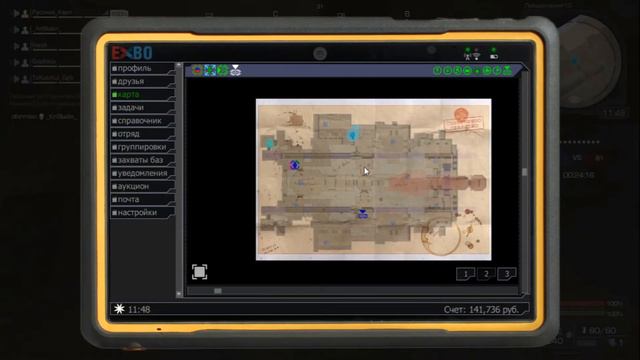Open the справочник reference section
Image resolution: width=640 pixels, height=360 pixels.
tap(142, 121)
